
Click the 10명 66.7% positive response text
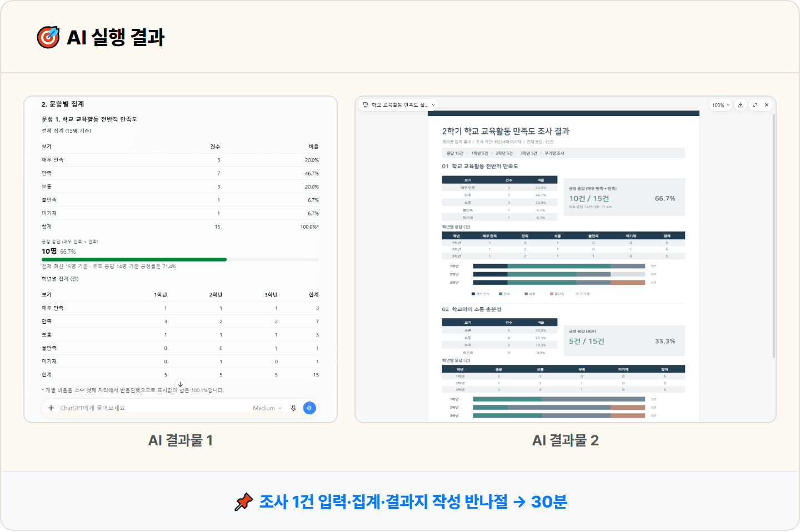pos(59,252)
